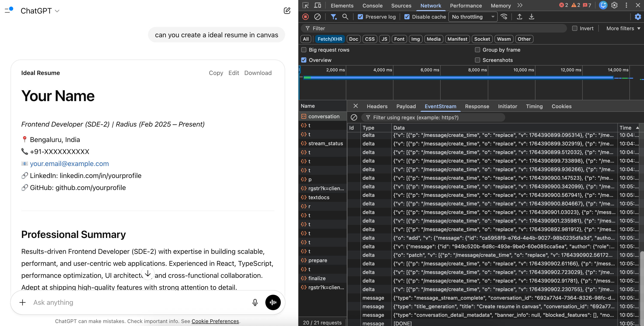Open the network search magnifier
The width and height of the screenshot is (644, 326).
click(x=345, y=17)
